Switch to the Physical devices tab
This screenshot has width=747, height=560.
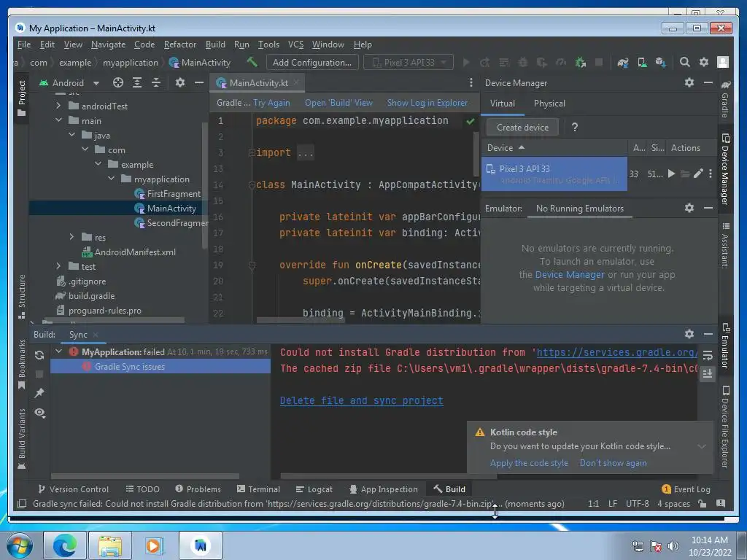tap(549, 104)
